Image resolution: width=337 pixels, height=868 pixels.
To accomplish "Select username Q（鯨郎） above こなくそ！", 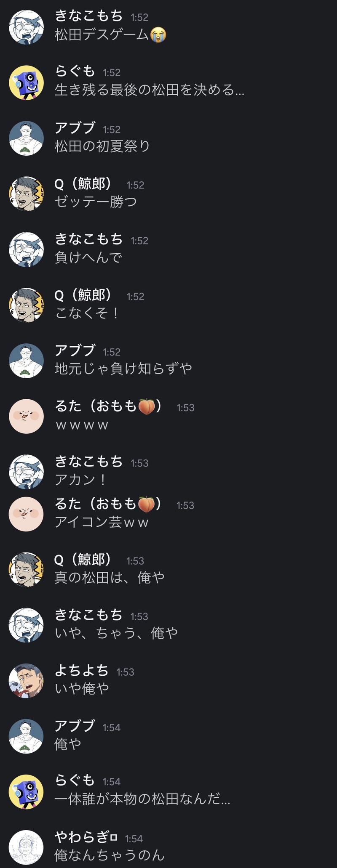I will coord(83,295).
